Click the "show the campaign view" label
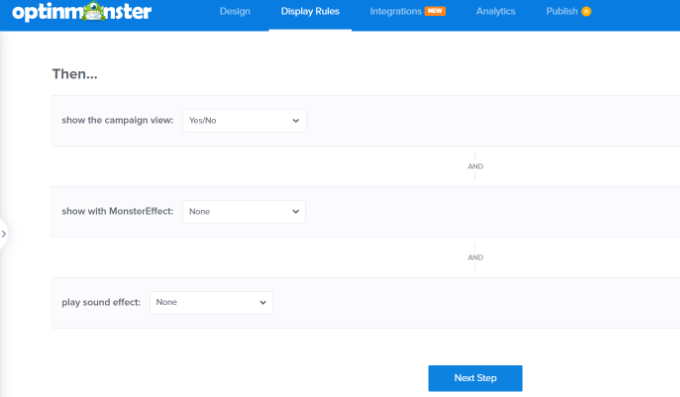 tap(117, 120)
